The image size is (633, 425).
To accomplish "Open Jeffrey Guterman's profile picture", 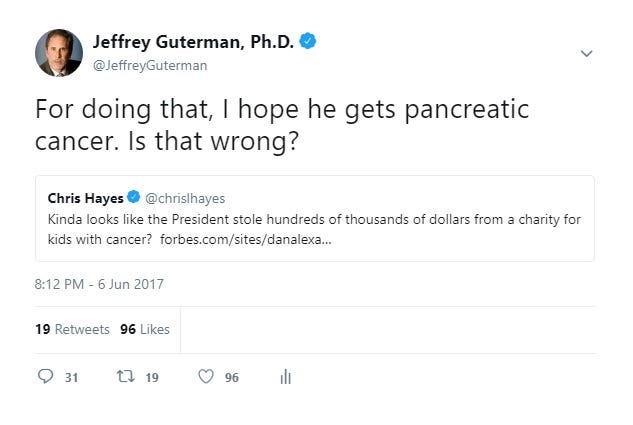I will click(x=59, y=53).
